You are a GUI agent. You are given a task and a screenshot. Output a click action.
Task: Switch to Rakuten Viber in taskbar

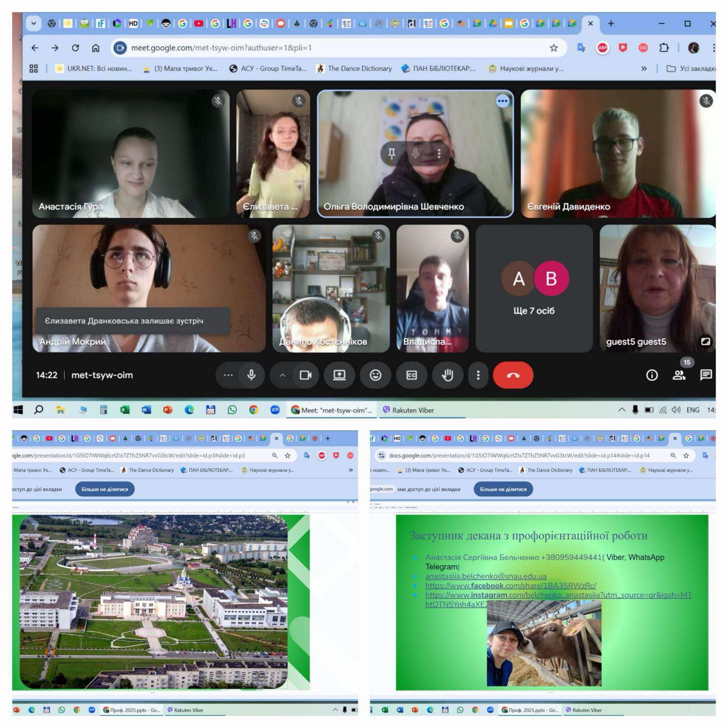(x=408, y=410)
